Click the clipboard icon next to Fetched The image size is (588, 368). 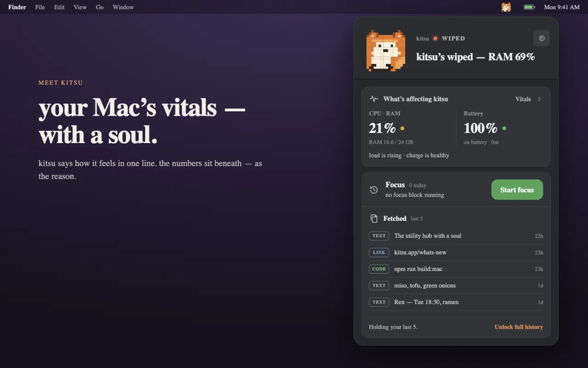[374, 218]
